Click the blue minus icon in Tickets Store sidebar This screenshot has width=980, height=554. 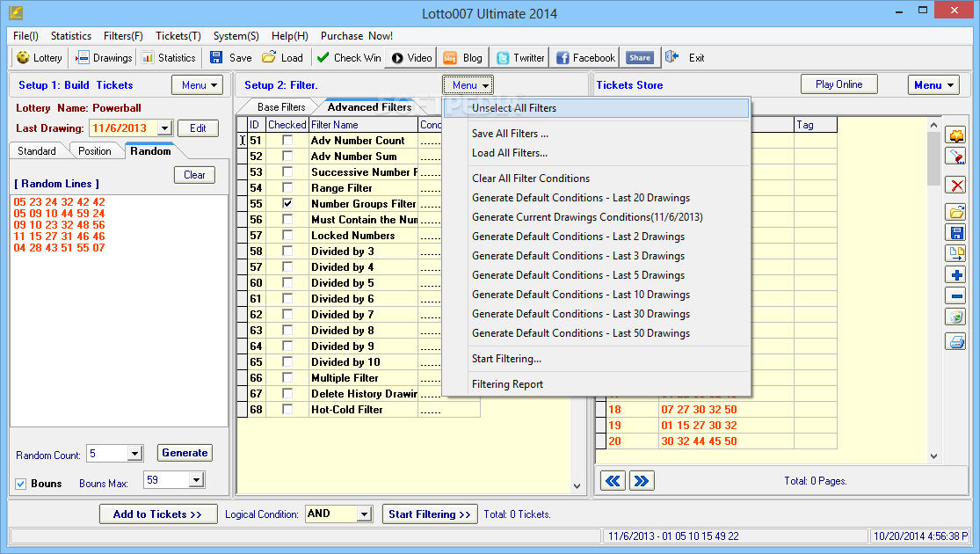[x=955, y=295]
